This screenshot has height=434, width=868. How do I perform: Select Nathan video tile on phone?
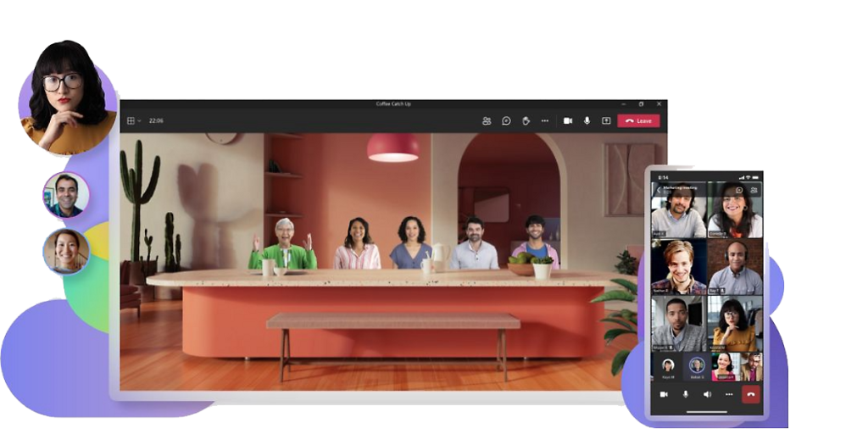point(679,266)
